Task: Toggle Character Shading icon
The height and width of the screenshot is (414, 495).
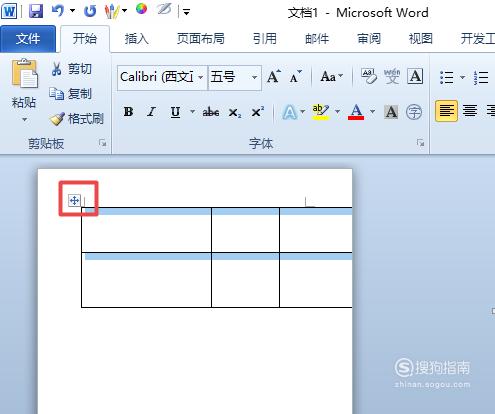Action: tap(391, 112)
